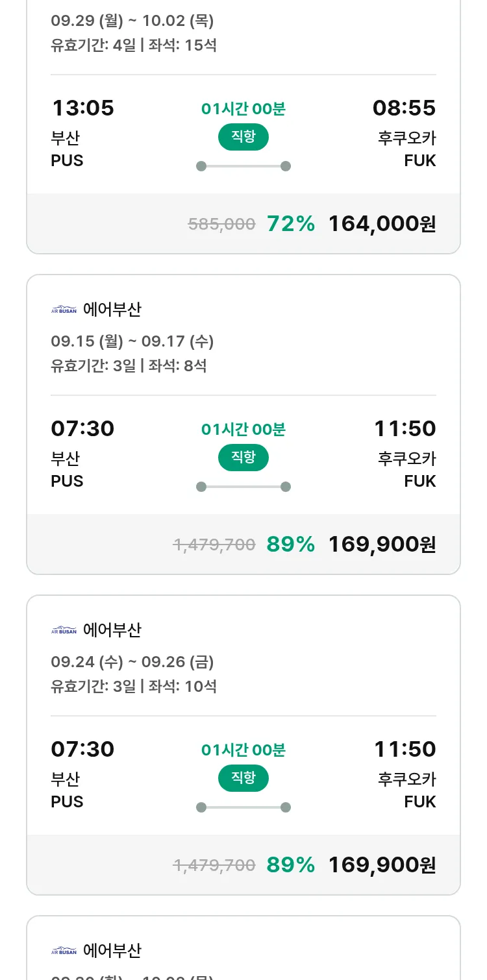The height and width of the screenshot is (980, 487).
Task: Select 169,900원 fare for 09.24 departure
Action: click(x=382, y=865)
